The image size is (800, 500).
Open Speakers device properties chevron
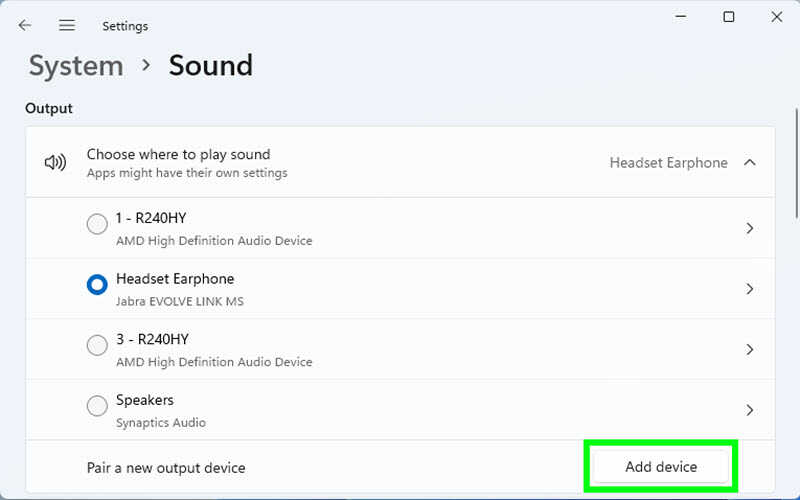click(749, 410)
